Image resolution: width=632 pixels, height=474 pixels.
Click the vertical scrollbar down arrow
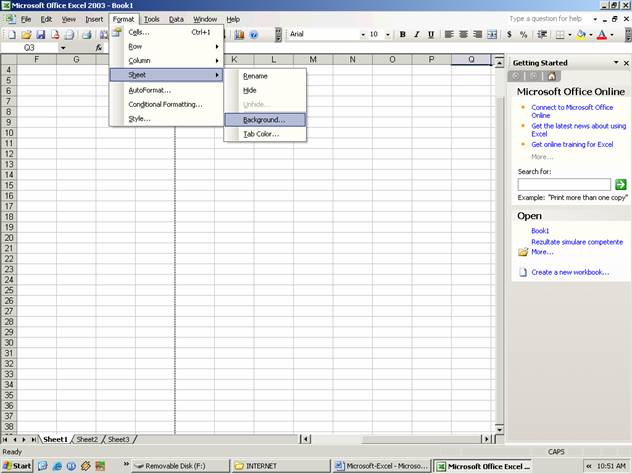[x=499, y=429]
